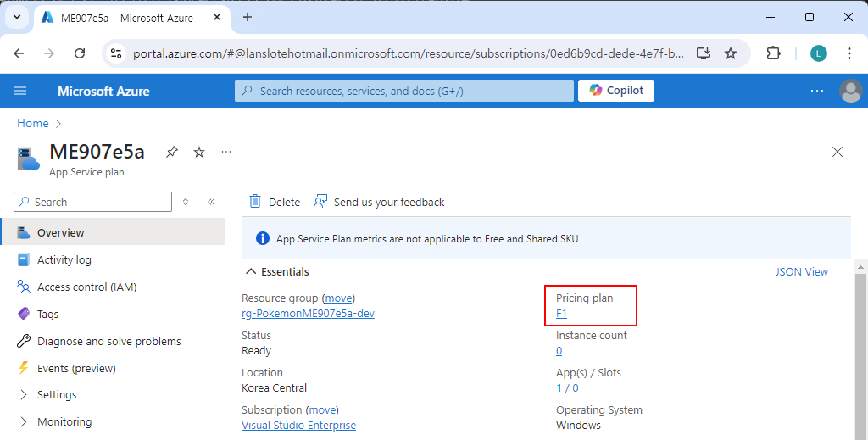
Task: Focus the Search resources, services, and docs box
Action: [x=404, y=91]
